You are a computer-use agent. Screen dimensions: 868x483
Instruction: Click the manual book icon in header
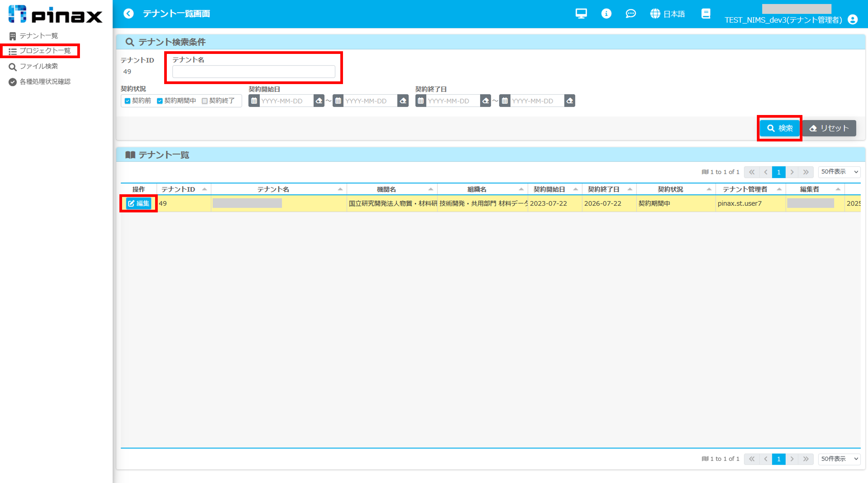[706, 14]
